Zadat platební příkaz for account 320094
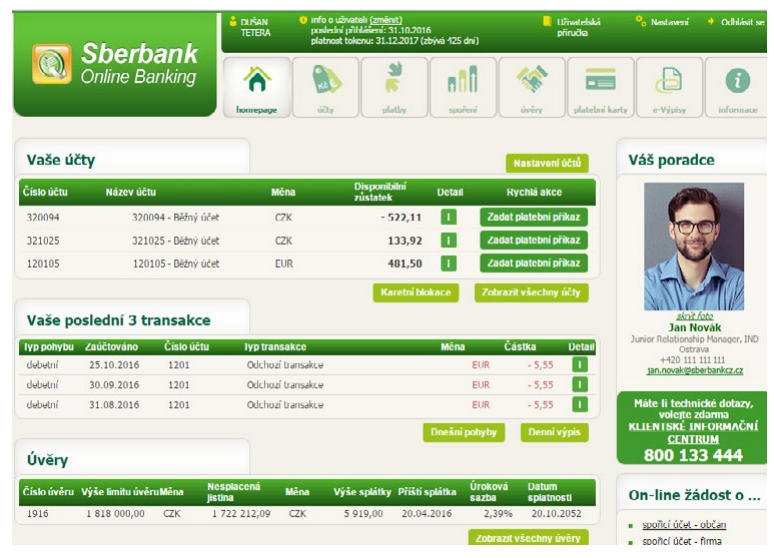Viewport: 774px width, 558px height. pos(534,217)
